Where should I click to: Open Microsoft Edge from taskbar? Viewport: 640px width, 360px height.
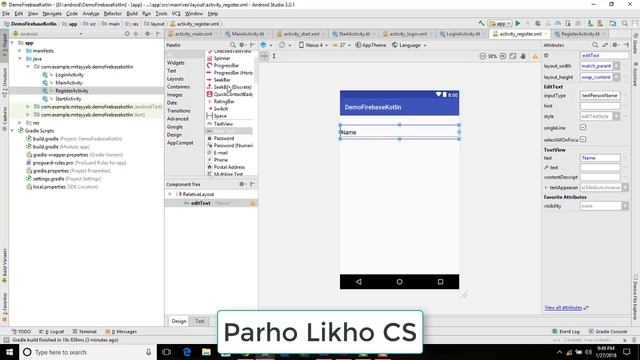[187, 352]
